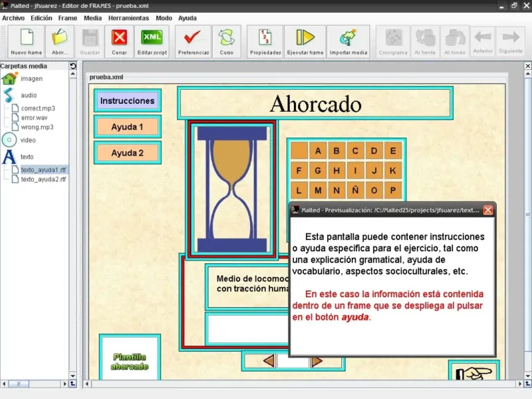Click the Importar media tree icon

click(348, 42)
